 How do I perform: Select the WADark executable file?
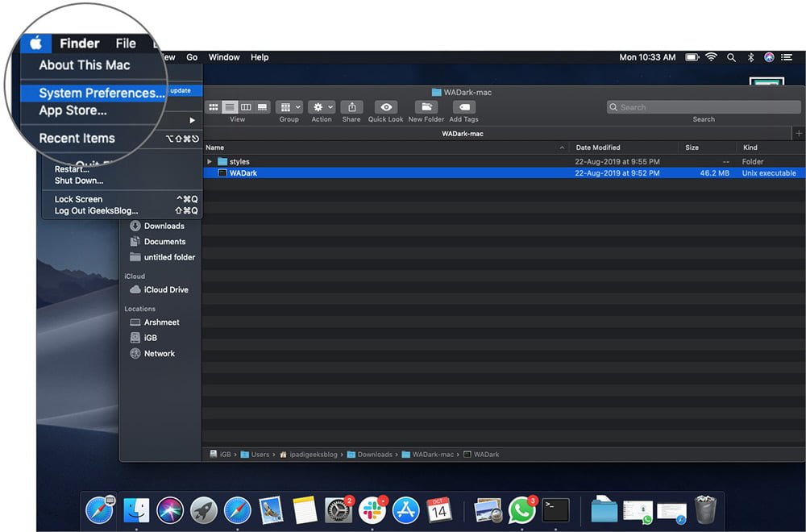coord(504,173)
